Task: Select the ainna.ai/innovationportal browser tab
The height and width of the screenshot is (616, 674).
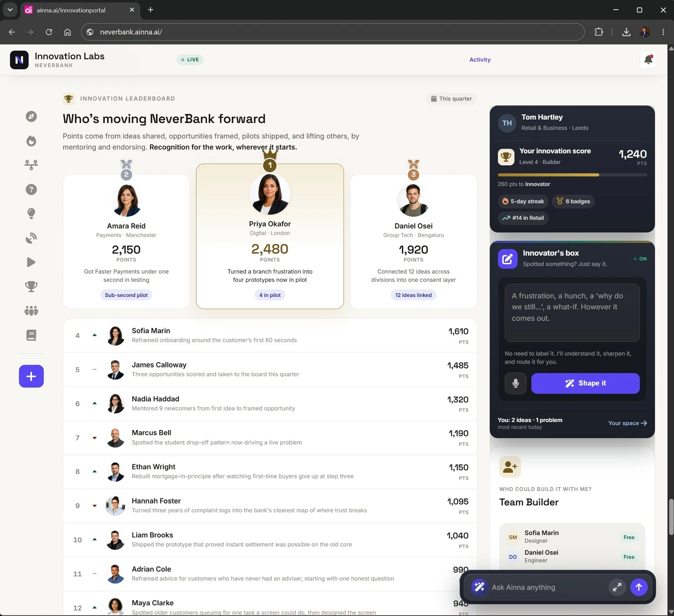Action: point(80,10)
